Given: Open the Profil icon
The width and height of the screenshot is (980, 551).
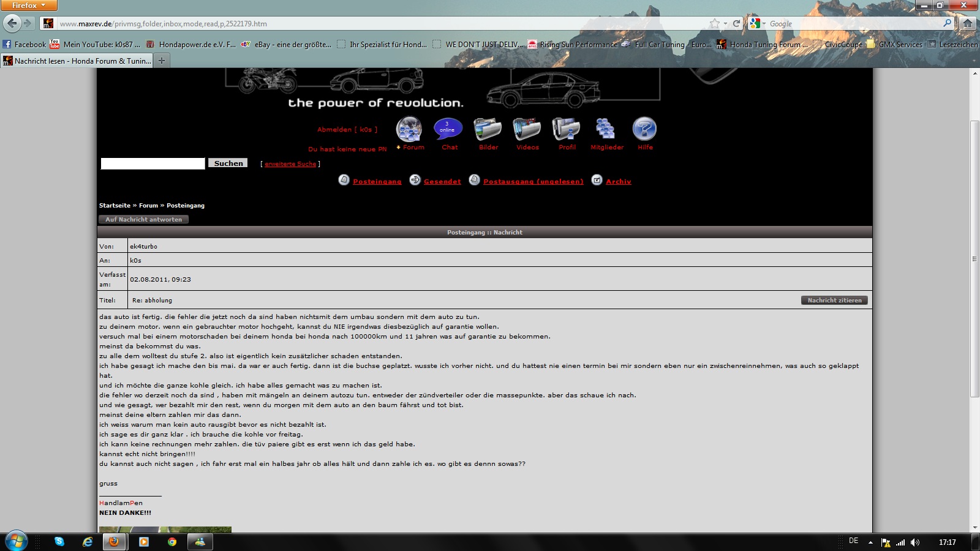Looking at the screenshot, I should [566, 129].
